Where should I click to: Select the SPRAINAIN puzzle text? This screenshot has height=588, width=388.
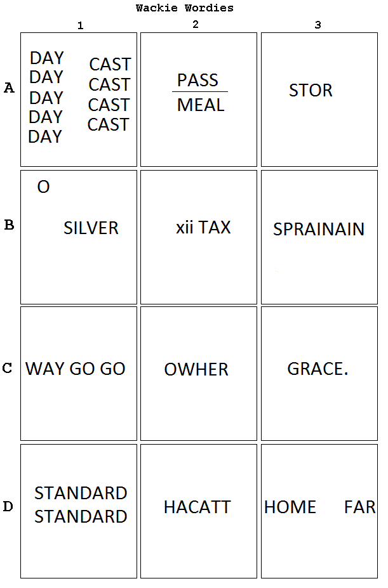pyautogui.click(x=319, y=229)
